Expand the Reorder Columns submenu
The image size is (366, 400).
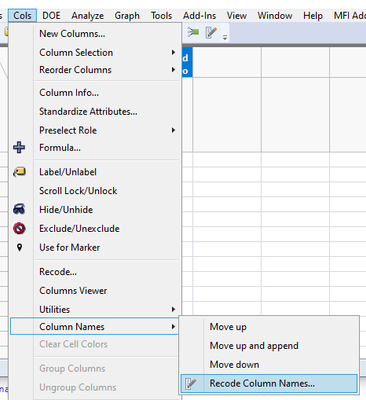point(95,70)
